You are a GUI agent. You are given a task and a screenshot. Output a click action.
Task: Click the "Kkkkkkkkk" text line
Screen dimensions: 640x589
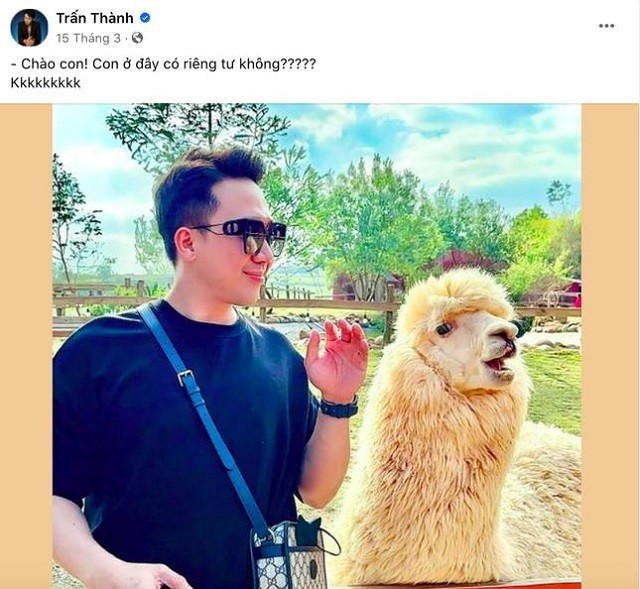[x=46, y=83]
